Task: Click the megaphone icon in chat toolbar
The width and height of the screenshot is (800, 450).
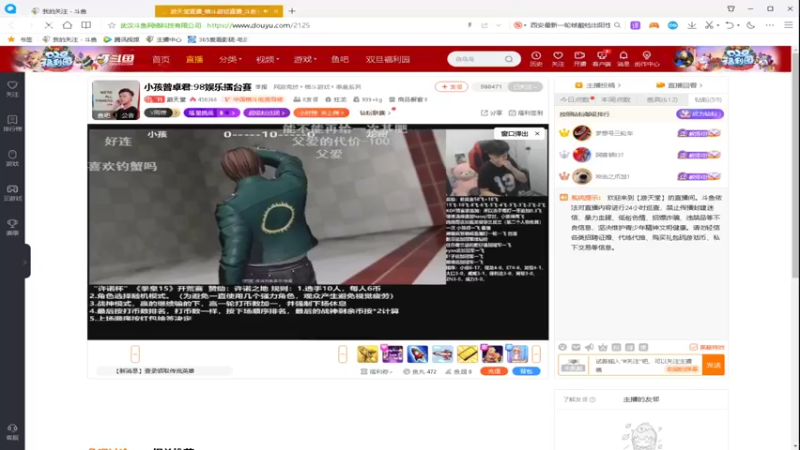Action: click(589, 347)
